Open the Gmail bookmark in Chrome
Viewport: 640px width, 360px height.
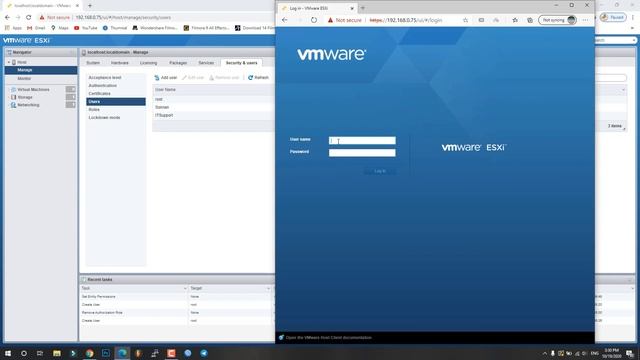(x=36, y=28)
